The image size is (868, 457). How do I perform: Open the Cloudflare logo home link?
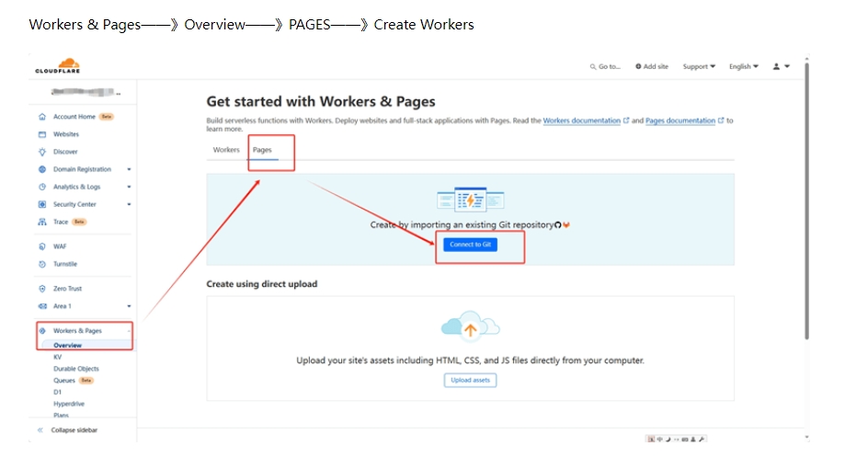pos(58,66)
